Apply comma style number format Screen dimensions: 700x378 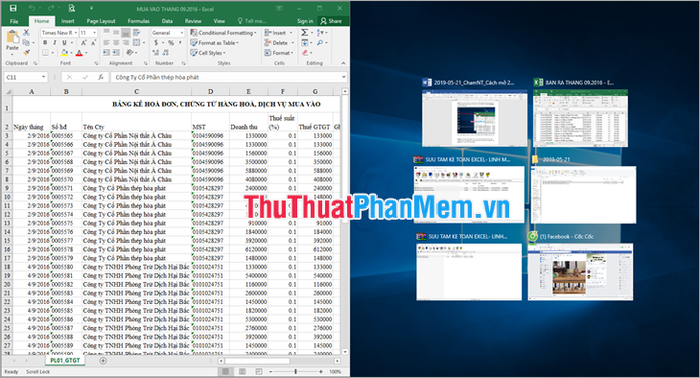tap(180, 43)
